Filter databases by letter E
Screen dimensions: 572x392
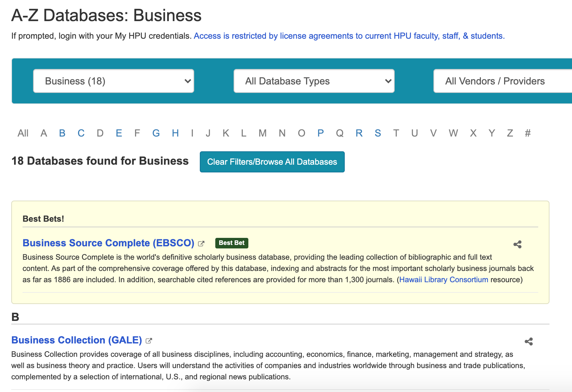click(119, 133)
